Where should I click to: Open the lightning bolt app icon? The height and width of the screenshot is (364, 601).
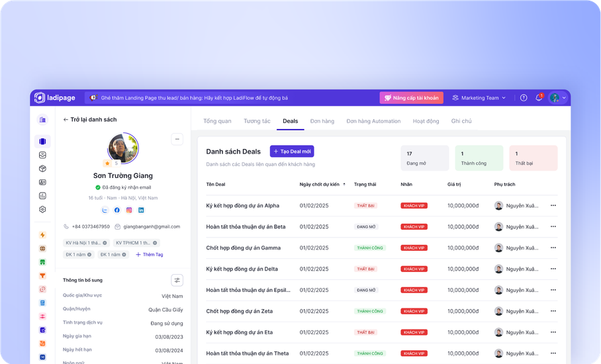pyautogui.click(x=42, y=235)
